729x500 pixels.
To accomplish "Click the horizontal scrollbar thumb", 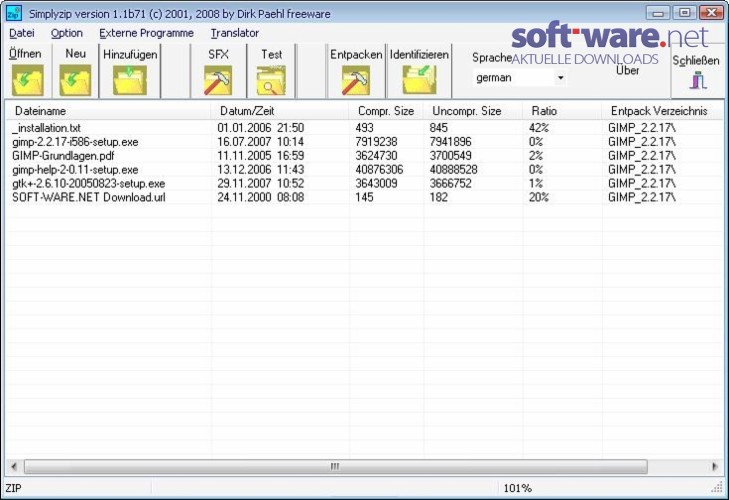I will [x=336, y=466].
